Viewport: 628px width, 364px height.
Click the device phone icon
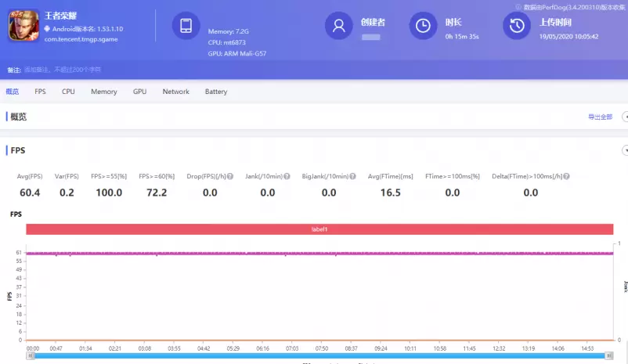[186, 26]
